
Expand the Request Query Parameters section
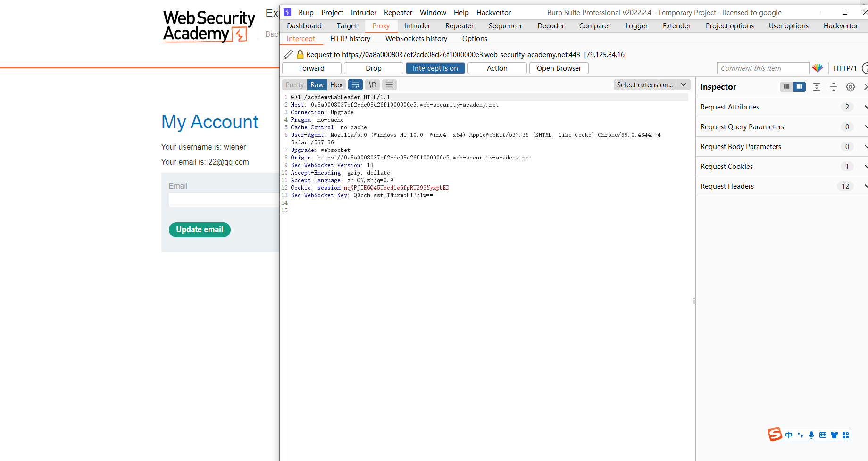click(782, 127)
